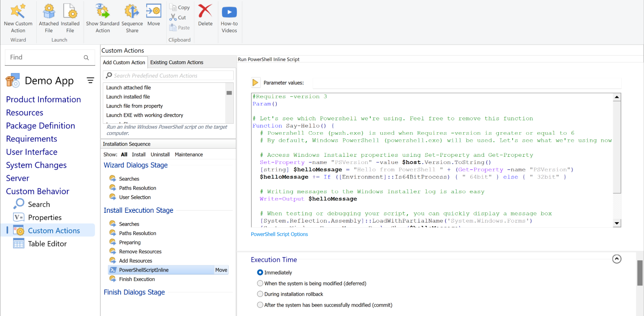Switch to Existing Custom Actions tab
This screenshot has width=644, height=316.
[x=177, y=62]
